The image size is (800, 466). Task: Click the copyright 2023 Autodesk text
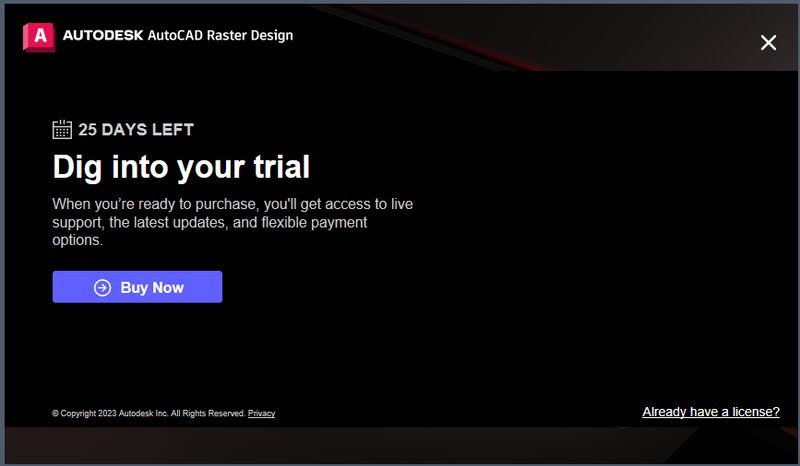149,413
